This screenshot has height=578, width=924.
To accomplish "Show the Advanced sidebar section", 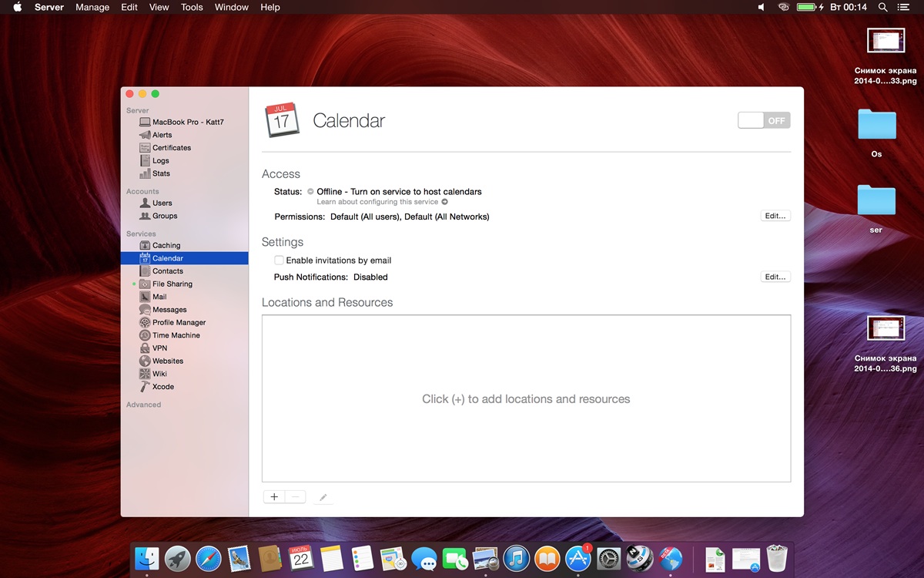I will click(144, 405).
